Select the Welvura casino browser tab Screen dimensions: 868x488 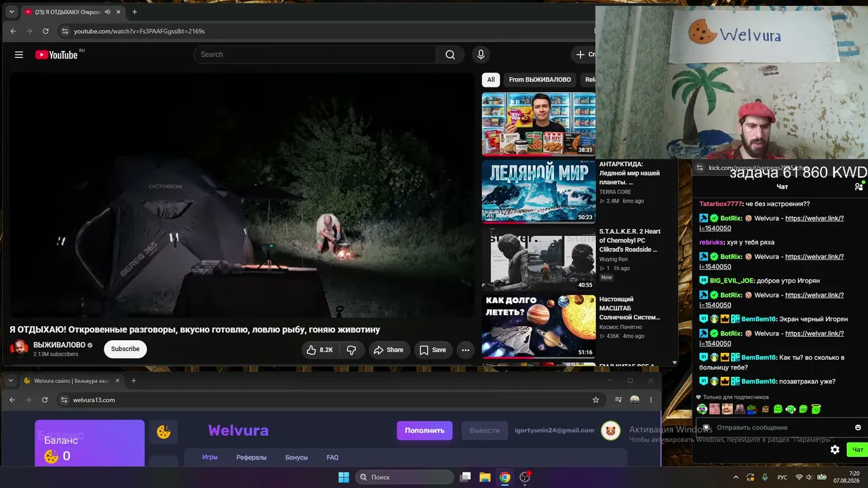coord(72,381)
